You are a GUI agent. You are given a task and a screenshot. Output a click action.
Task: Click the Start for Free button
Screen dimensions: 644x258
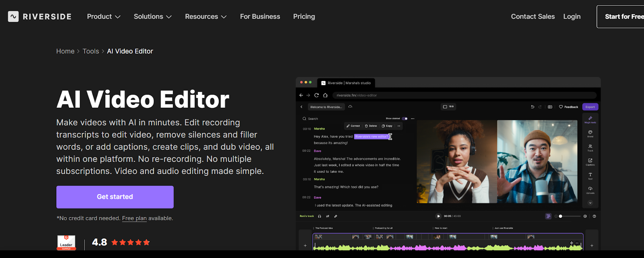(x=621, y=16)
